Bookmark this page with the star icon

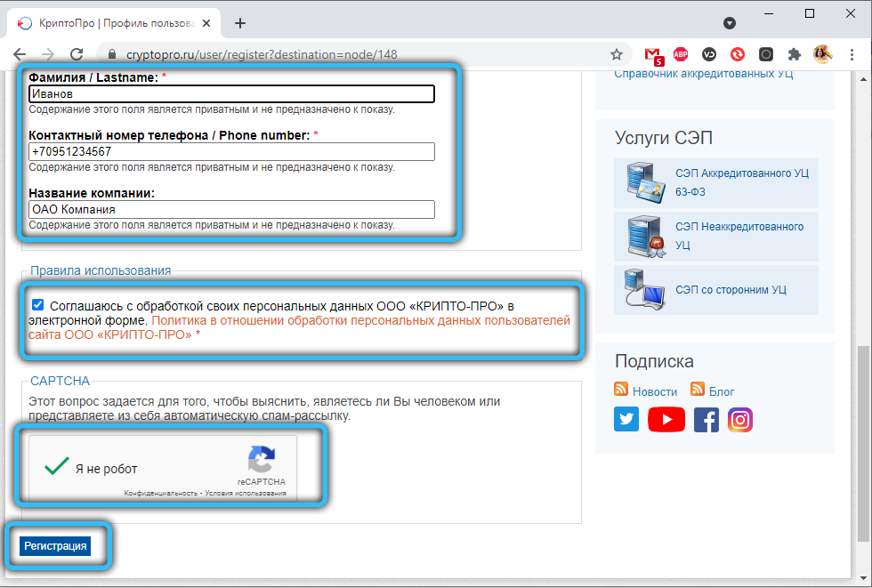616,54
